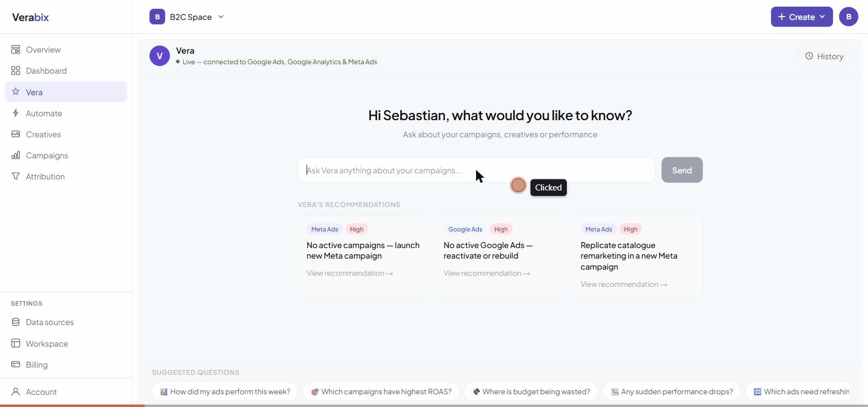Viewport: 868px width, 407px height.
Task: Expand the B2C Space workspace dropdown chevron
Action: click(x=221, y=17)
